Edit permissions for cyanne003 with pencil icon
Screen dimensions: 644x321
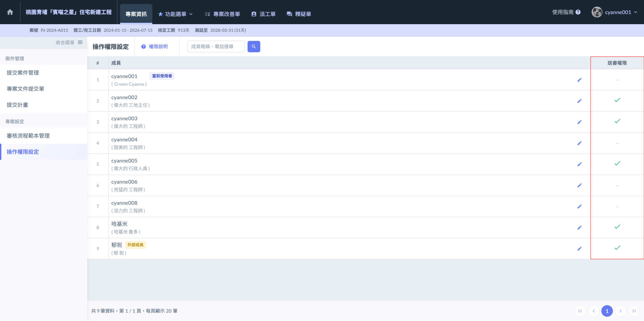point(580,122)
